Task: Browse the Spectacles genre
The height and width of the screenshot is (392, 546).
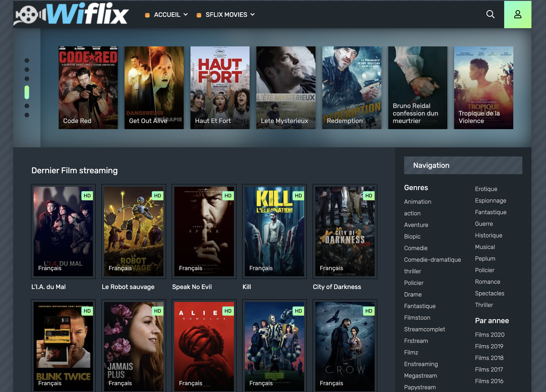Action: (489, 293)
